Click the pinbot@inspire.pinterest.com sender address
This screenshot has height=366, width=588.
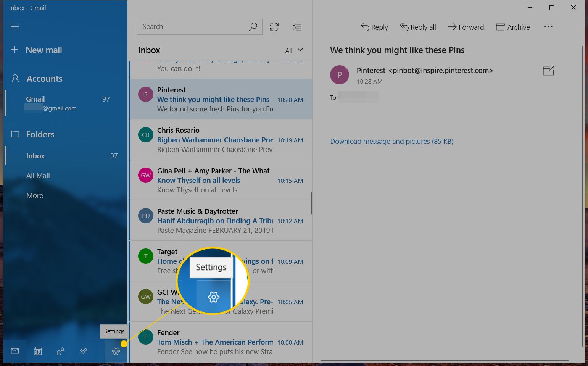click(x=441, y=70)
